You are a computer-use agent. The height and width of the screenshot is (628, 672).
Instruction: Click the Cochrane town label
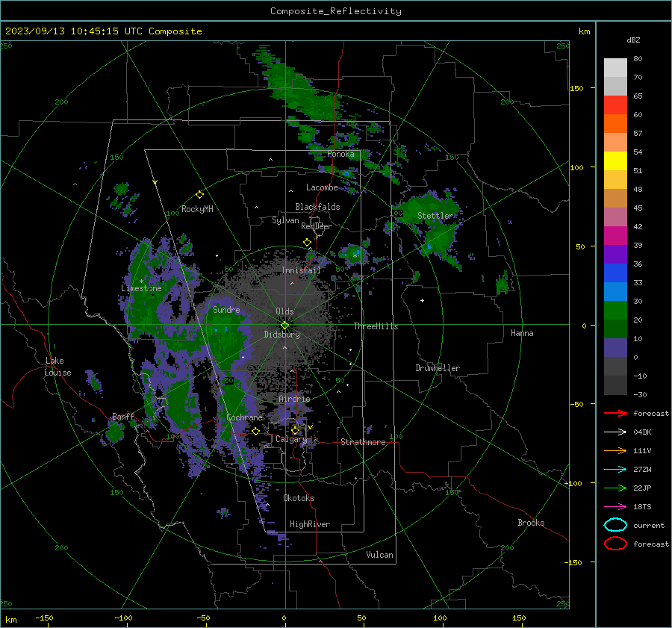tap(244, 417)
